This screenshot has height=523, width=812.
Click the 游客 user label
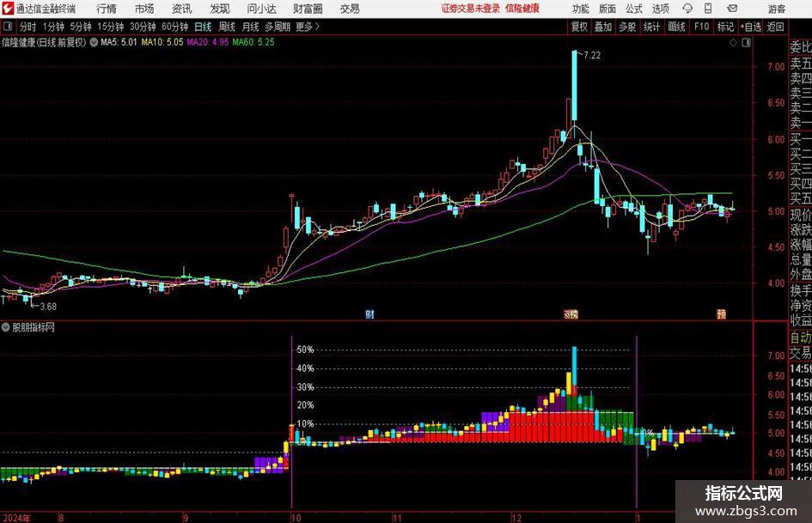click(x=776, y=9)
